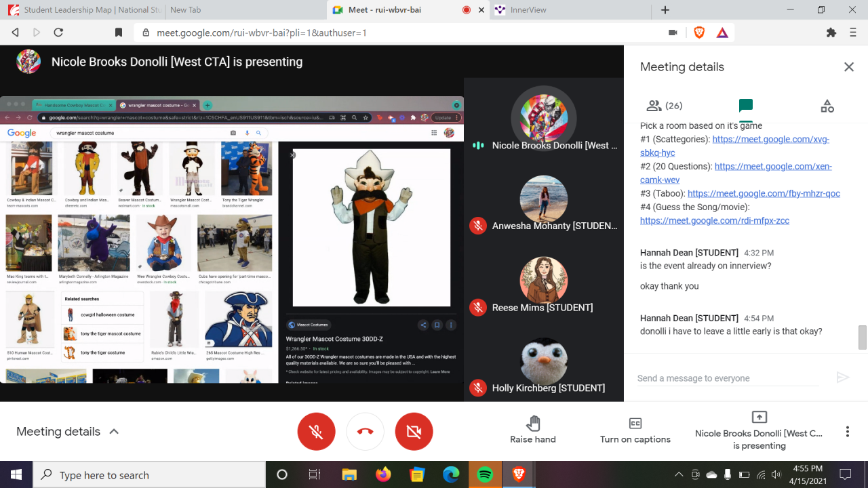Image resolution: width=868 pixels, height=488 pixels.
Task: Open Spotify from the taskbar
Action: pos(485,474)
